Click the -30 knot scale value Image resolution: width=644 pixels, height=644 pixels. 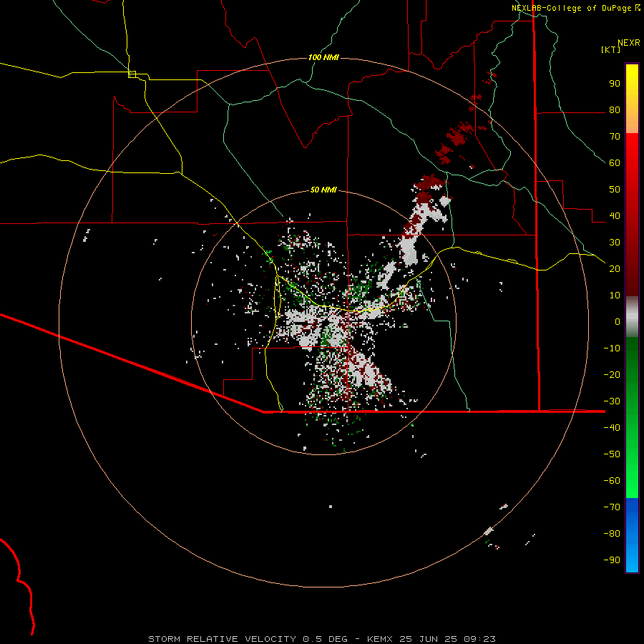click(612, 401)
